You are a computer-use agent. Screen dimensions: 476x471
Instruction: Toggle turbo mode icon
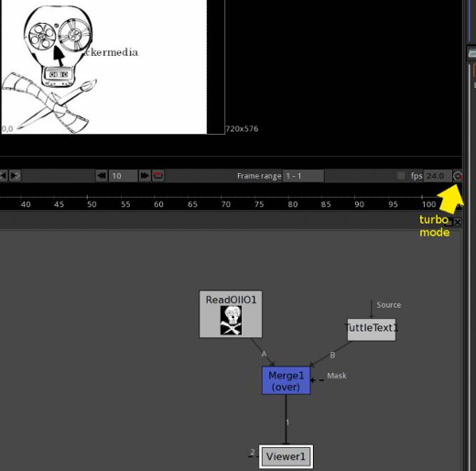458,176
